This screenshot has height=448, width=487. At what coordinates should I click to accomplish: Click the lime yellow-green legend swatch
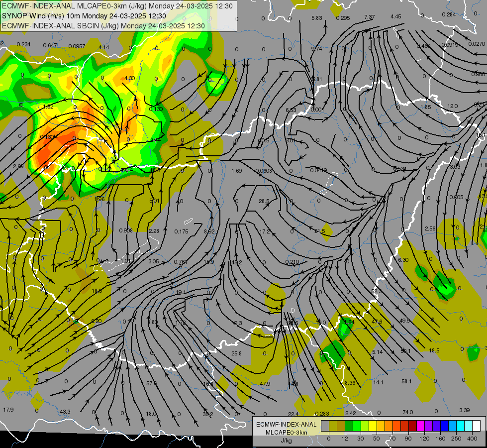365,426
